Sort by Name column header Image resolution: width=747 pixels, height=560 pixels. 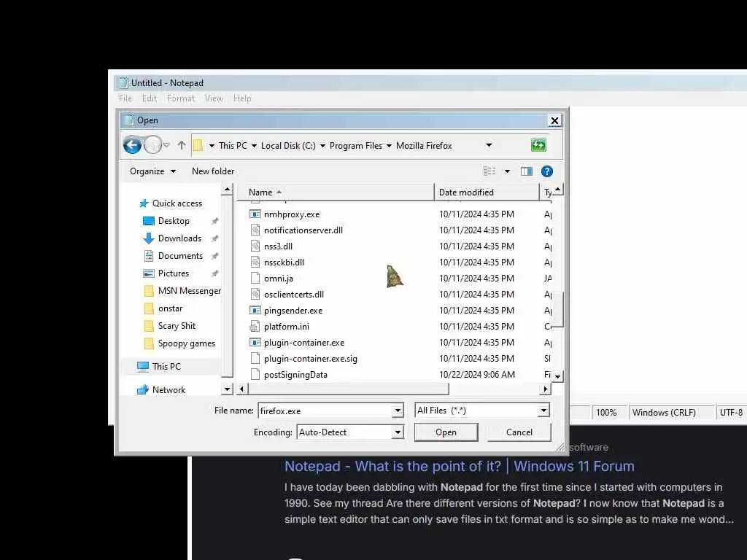tap(336, 192)
